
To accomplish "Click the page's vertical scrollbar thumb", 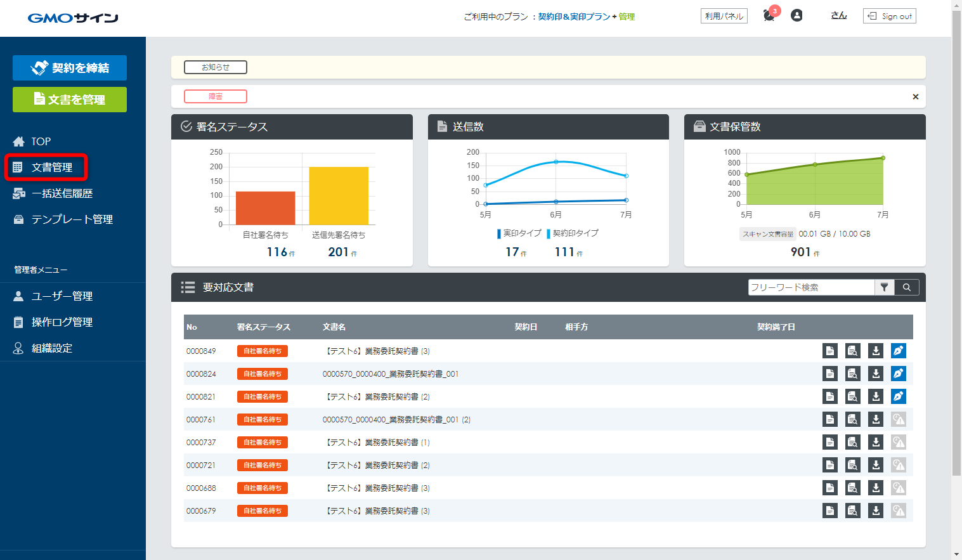I will [956, 241].
